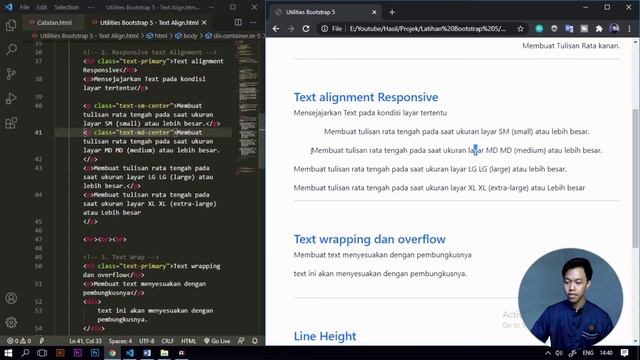The width and height of the screenshot is (640, 360).
Task: Open notifications bell in VS Code status bar
Action: [255, 341]
